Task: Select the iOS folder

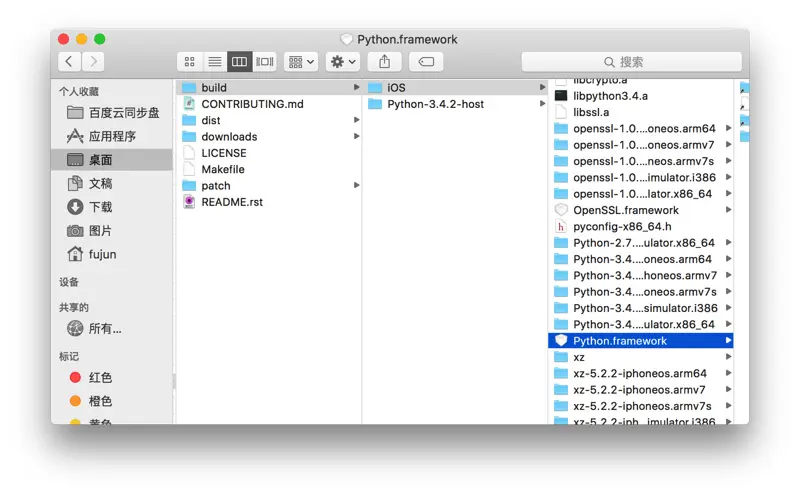Action: coord(455,88)
